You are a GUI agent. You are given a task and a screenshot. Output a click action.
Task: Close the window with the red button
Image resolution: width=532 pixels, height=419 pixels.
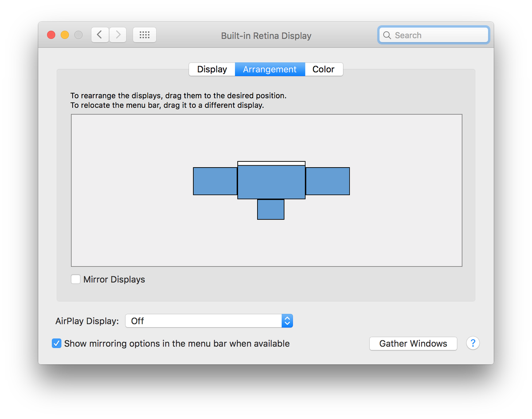51,35
